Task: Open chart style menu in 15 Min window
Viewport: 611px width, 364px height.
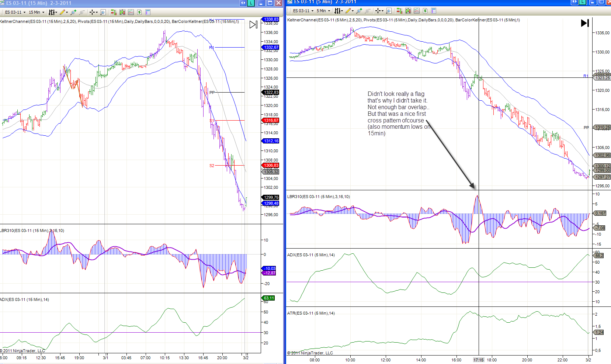Action: point(53,12)
